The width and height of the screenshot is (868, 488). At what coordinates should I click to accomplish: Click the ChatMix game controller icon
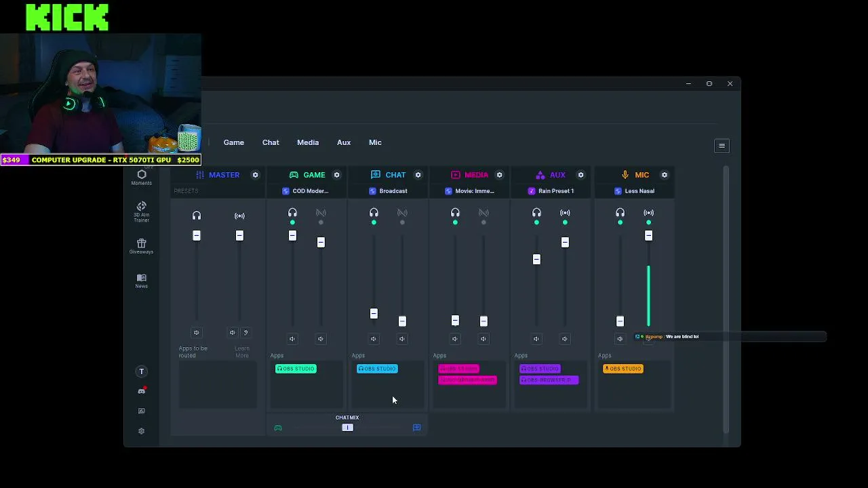[278, 428]
